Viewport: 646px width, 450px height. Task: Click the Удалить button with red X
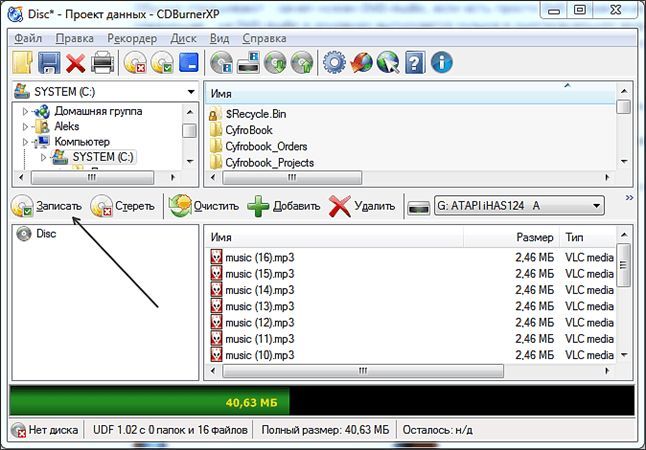362,206
